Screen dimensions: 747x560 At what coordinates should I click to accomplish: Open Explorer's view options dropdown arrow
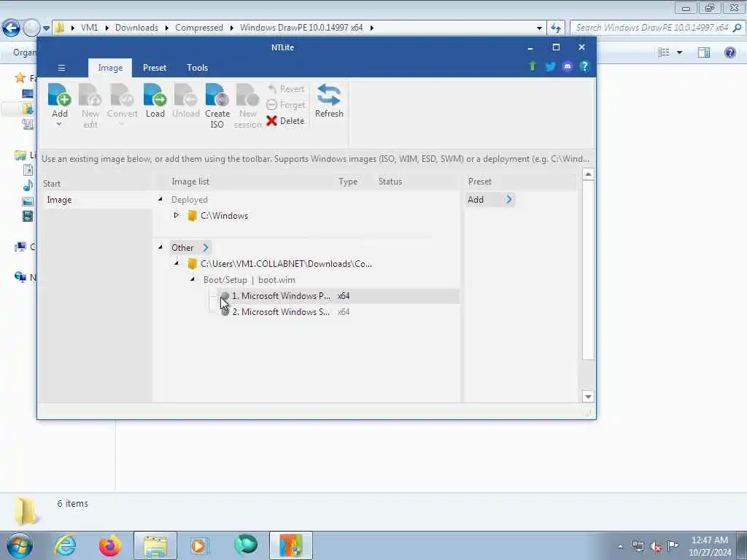point(680,52)
